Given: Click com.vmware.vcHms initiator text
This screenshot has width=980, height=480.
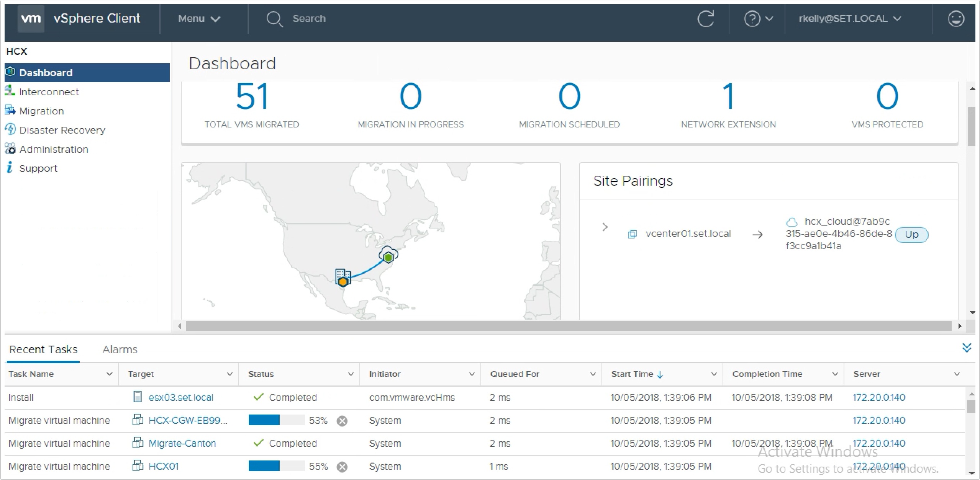Looking at the screenshot, I should (x=412, y=397).
